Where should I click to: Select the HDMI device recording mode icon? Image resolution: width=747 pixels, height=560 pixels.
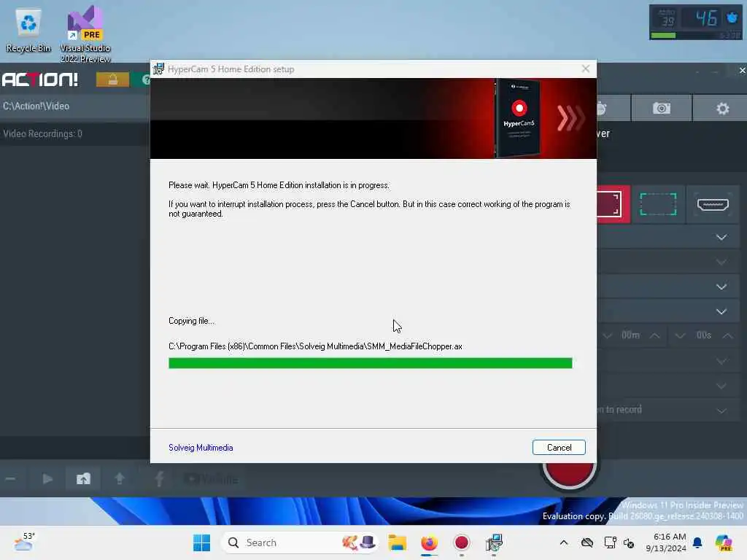(x=713, y=204)
